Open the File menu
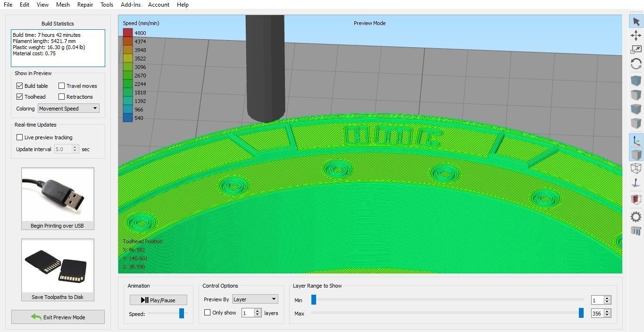 coord(8,5)
